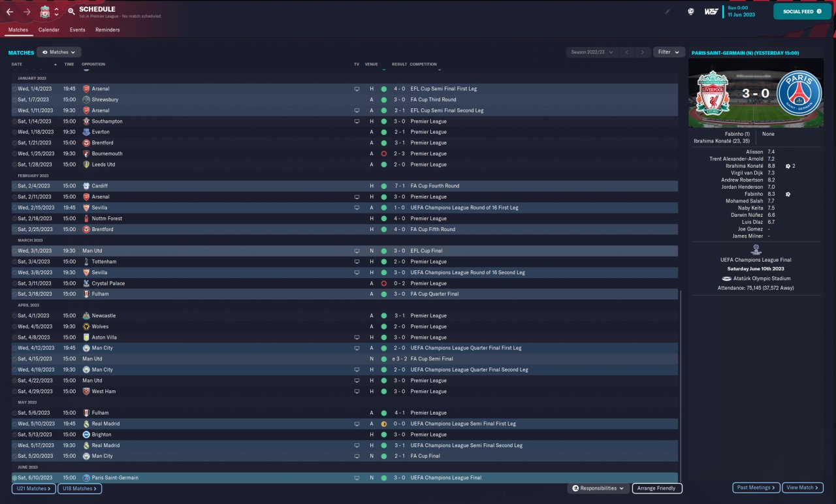The image size is (836, 504).
Task: Click the Champions League trophy icon in the preview
Action: pyautogui.click(x=756, y=249)
